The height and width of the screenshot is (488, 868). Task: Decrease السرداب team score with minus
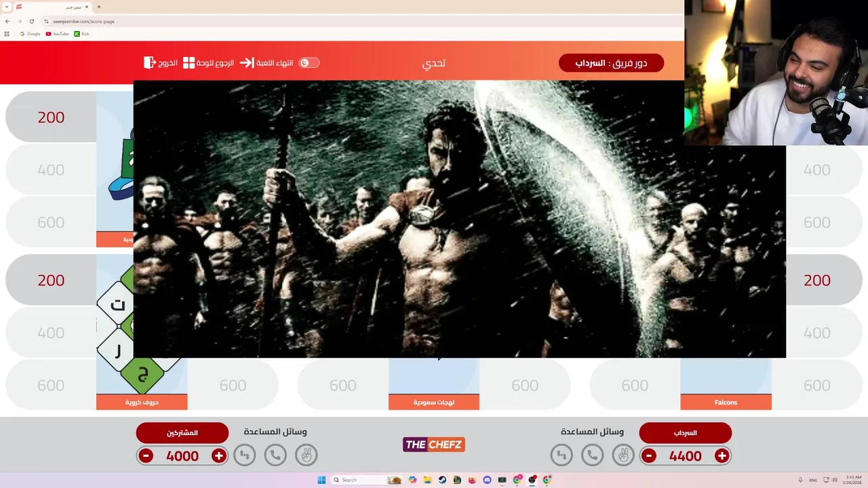coord(649,455)
